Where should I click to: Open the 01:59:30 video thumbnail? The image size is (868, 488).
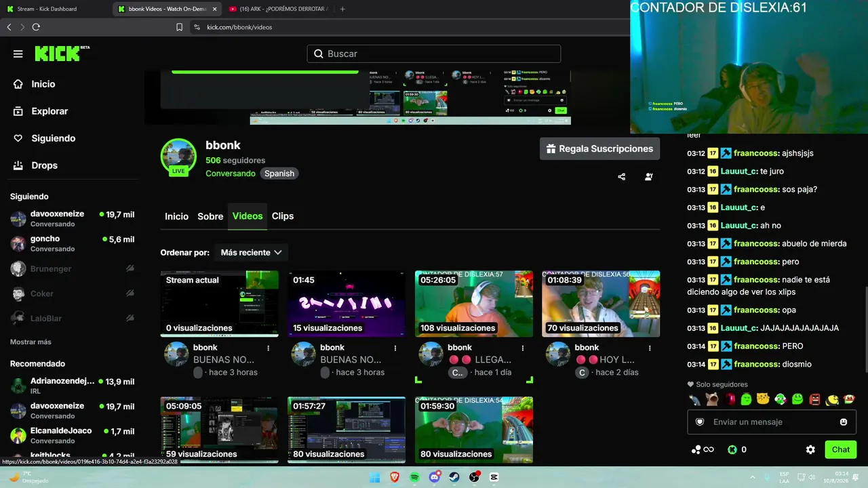tap(474, 430)
